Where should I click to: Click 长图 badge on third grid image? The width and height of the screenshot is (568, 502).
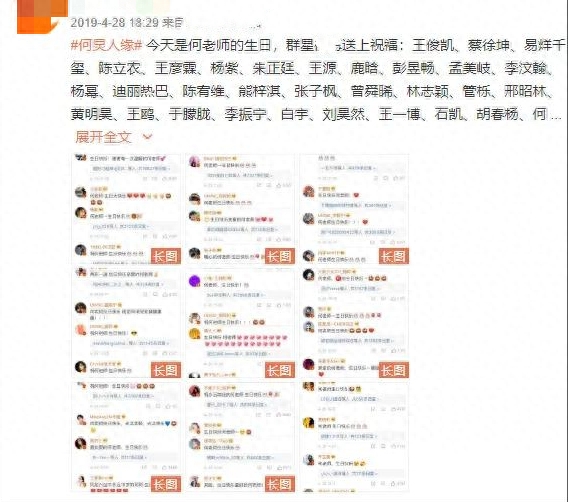[394, 256]
